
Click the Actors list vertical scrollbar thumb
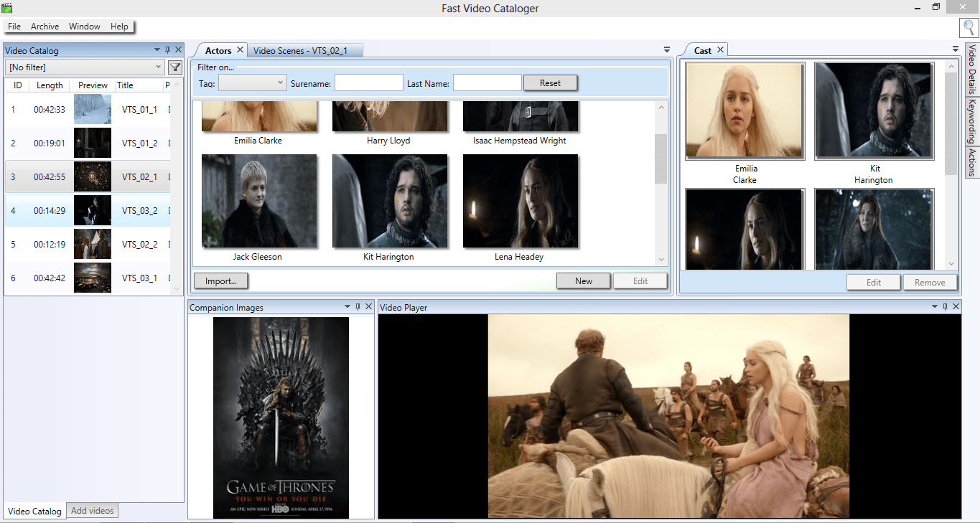pyautogui.click(x=661, y=159)
